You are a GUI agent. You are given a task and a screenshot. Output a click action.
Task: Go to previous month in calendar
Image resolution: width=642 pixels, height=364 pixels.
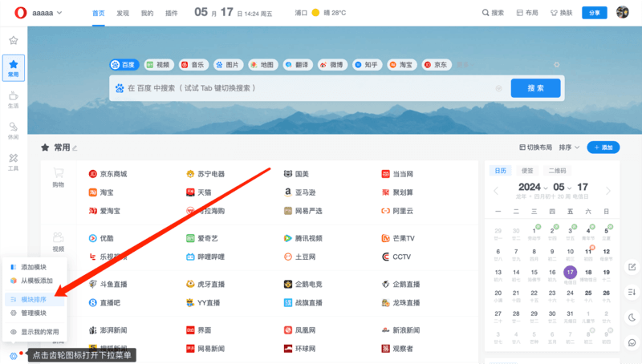(496, 191)
